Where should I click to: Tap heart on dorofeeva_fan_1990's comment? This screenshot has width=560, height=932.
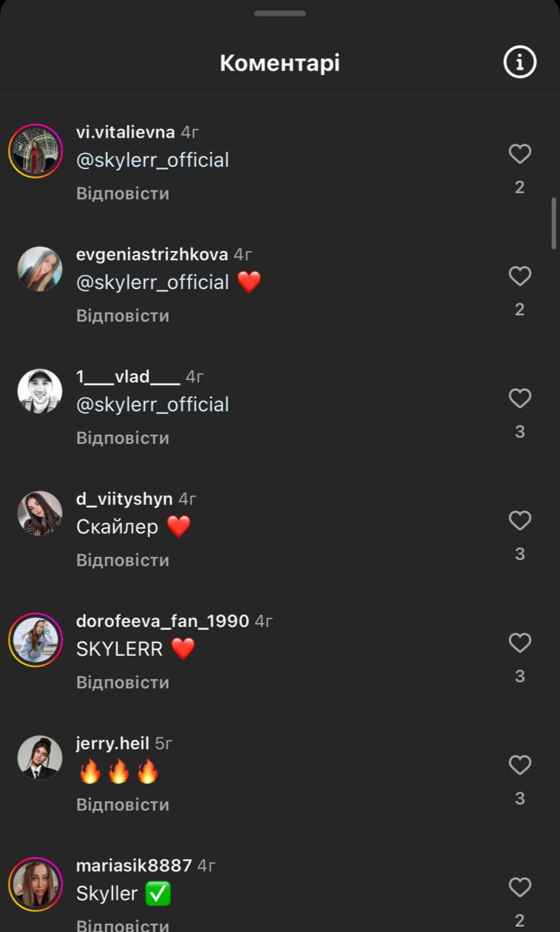coord(519,643)
